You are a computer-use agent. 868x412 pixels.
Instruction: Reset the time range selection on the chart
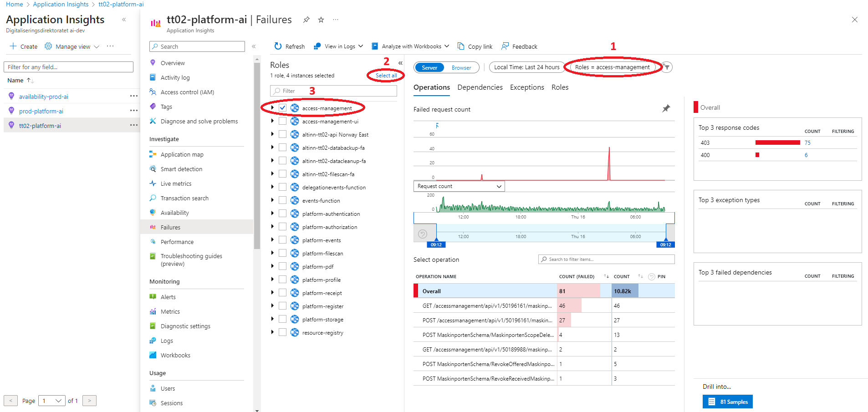pyautogui.click(x=423, y=234)
